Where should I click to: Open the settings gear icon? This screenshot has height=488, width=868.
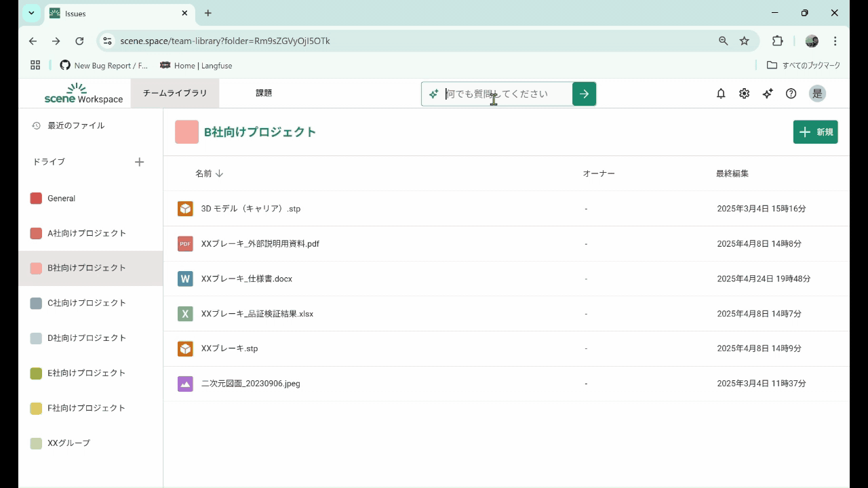[744, 94]
